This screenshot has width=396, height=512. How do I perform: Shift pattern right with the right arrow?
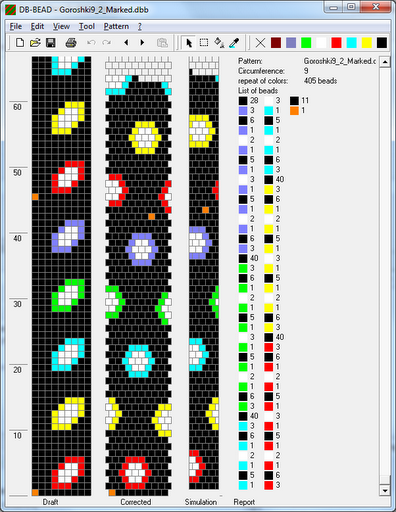coord(142,43)
